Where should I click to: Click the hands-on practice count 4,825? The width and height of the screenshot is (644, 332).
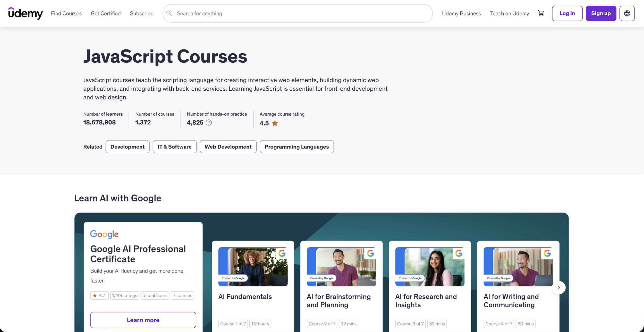(x=195, y=123)
